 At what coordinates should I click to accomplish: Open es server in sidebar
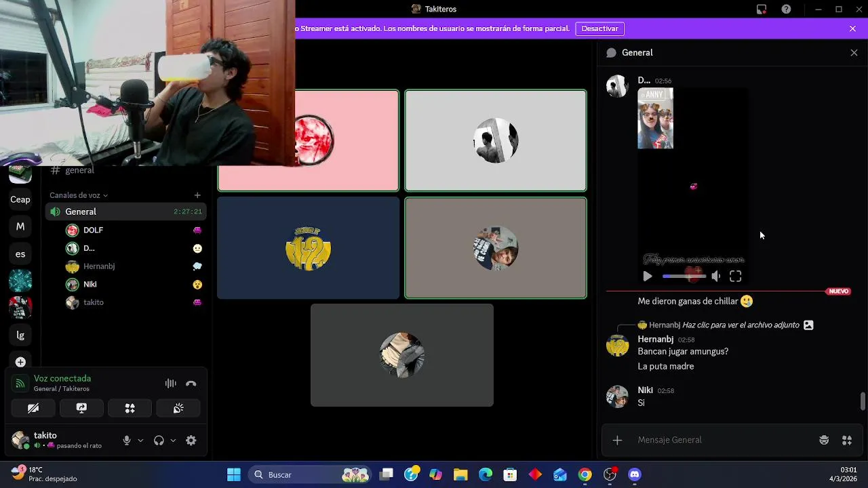coord(20,254)
